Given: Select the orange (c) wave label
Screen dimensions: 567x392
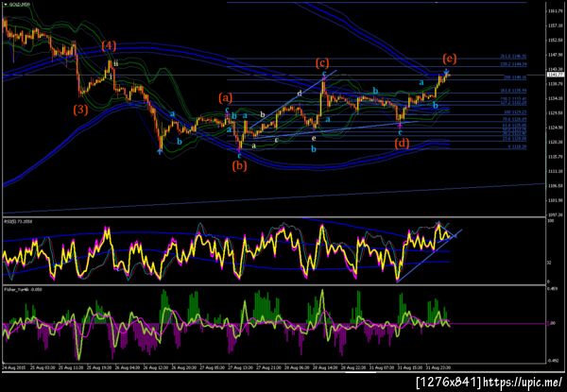Looking at the screenshot, I should point(322,63).
